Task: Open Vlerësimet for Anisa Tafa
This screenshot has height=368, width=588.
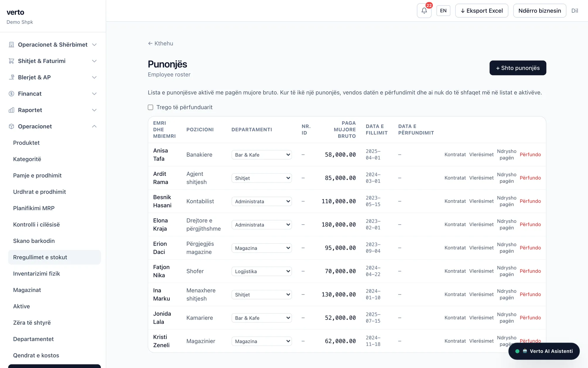Action: [481, 155]
